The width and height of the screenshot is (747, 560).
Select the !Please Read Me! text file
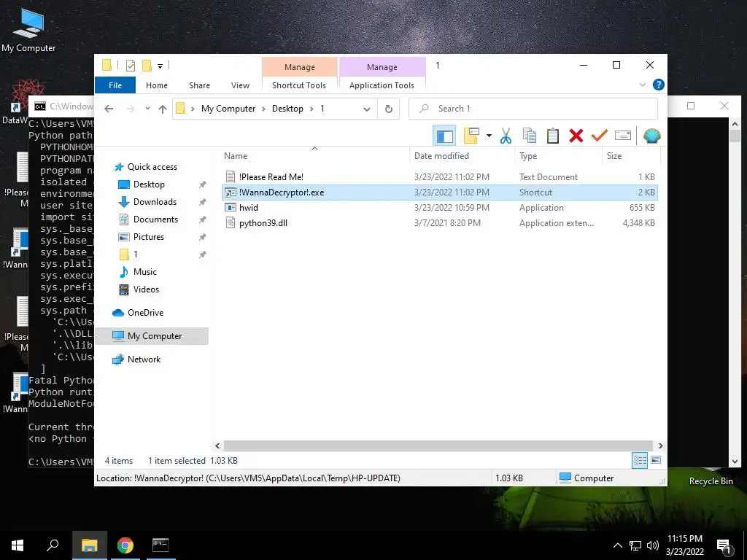click(x=440, y=176)
